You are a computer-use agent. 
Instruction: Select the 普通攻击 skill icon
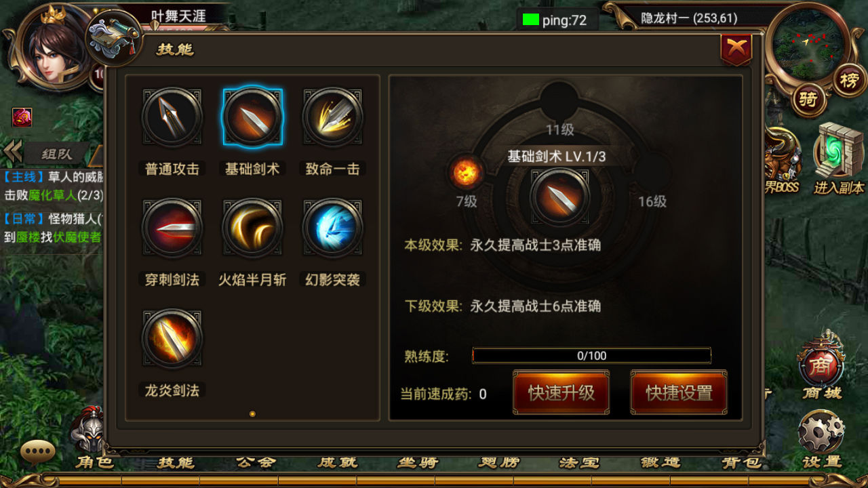tap(172, 117)
